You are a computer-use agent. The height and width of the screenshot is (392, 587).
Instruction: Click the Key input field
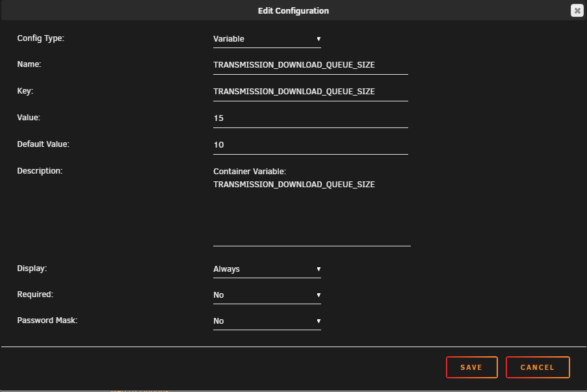(x=310, y=92)
